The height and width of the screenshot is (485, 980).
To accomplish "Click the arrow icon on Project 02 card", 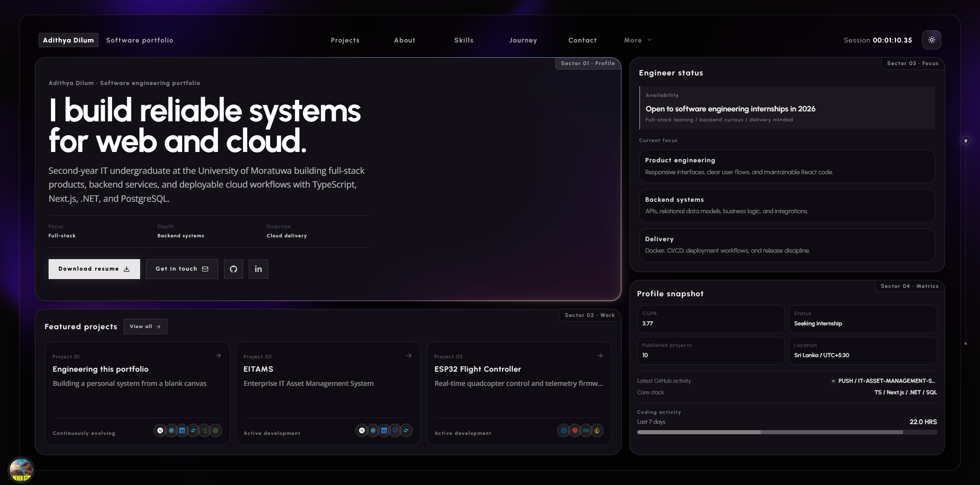I will [409, 356].
